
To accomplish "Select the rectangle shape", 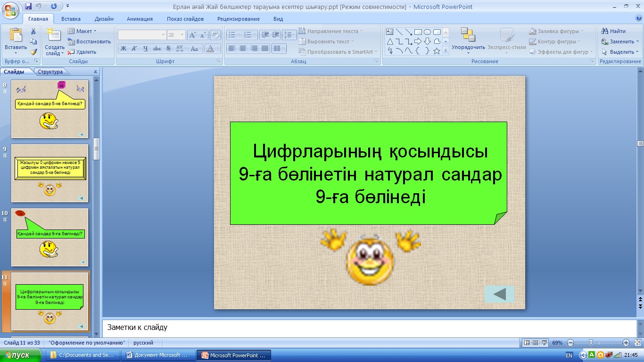I will point(418,32).
